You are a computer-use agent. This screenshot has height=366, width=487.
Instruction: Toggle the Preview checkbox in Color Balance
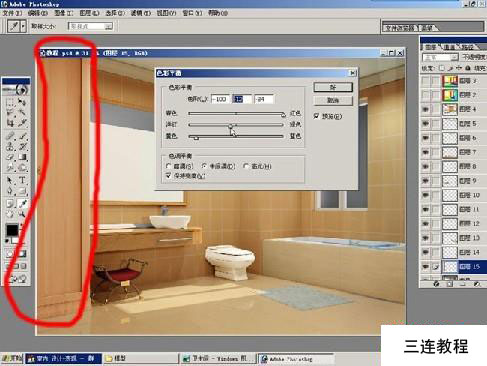[x=316, y=116]
